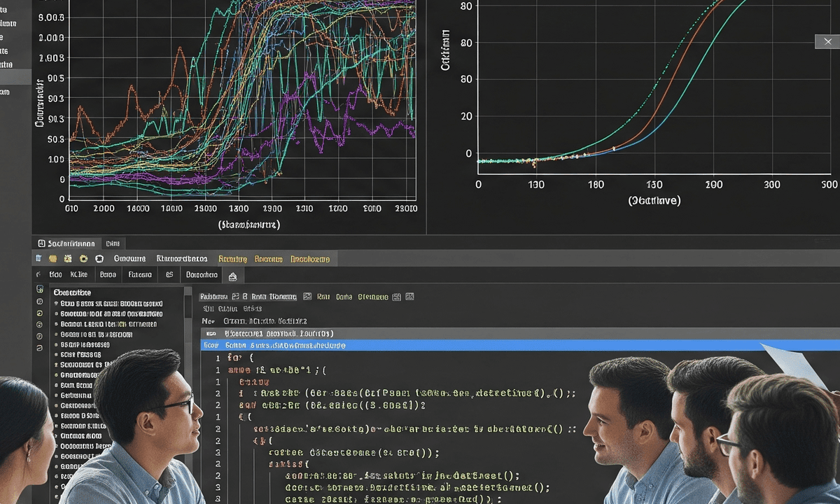This screenshot has height=504, width=840.
Task: Open the New dropdown in the files panel
Action: pyautogui.click(x=208, y=321)
